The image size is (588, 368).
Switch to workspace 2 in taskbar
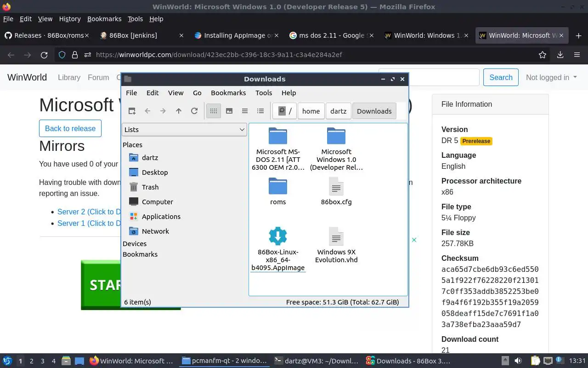point(32,361)
